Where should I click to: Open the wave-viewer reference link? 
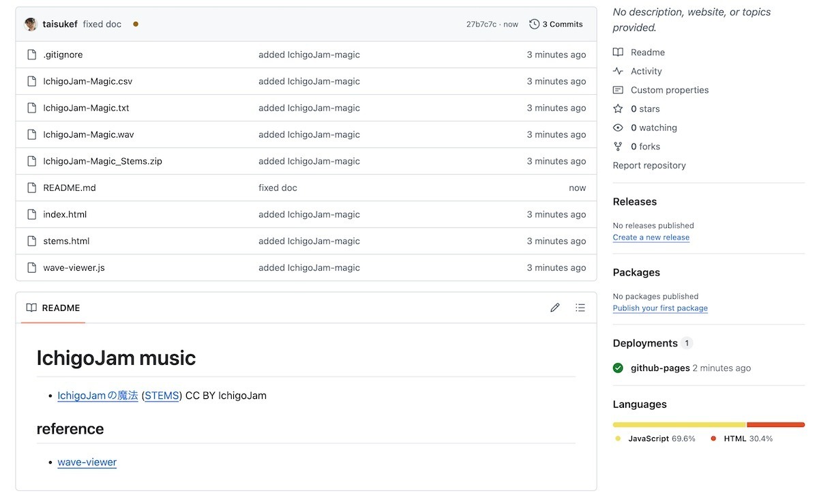[x=87, y=462]
